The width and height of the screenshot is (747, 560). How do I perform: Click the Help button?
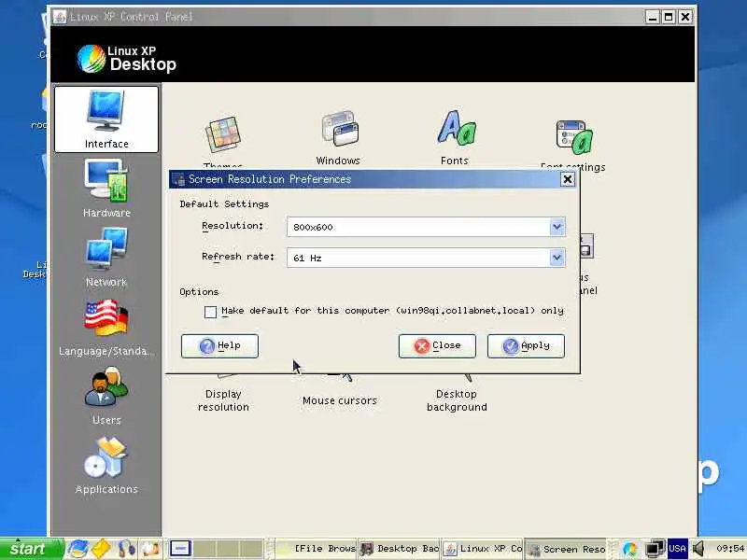tap(219, 345)
